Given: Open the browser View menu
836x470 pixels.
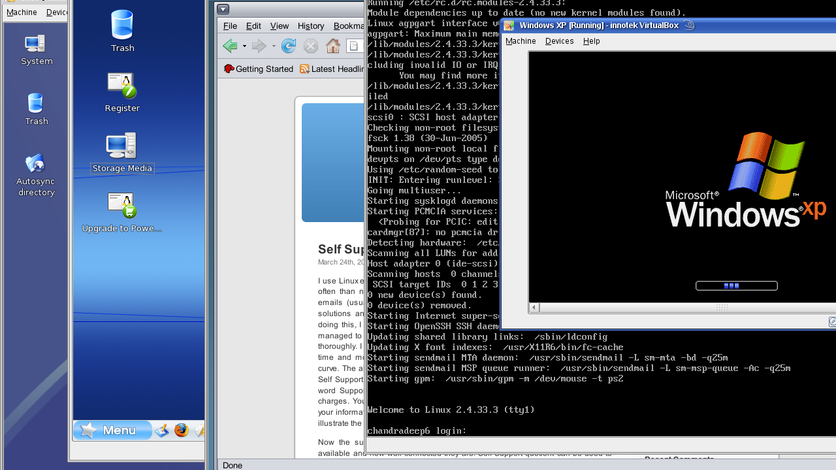Looking at the screenshot, I should coord(279,26).
